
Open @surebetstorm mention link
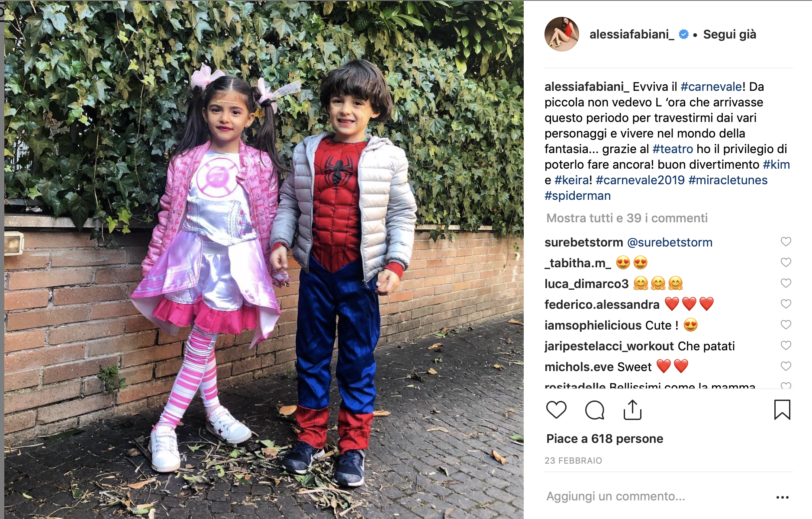(x=670, y=242)
